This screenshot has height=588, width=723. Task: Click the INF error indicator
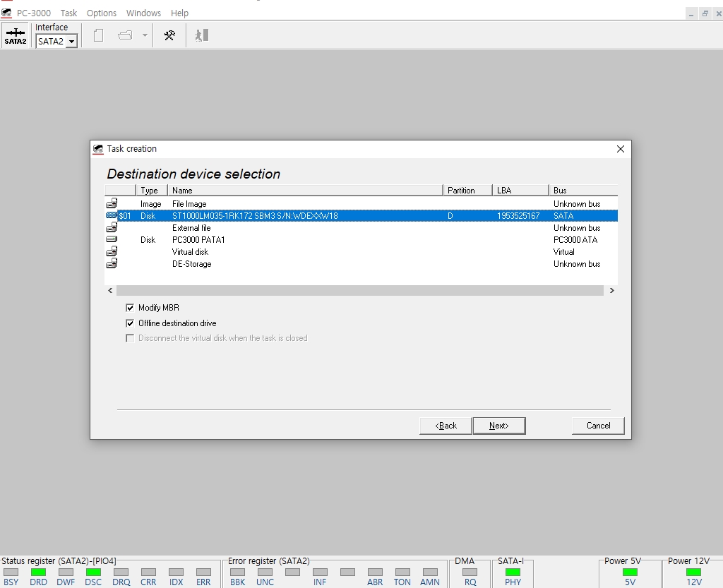[x=320, y=572]
